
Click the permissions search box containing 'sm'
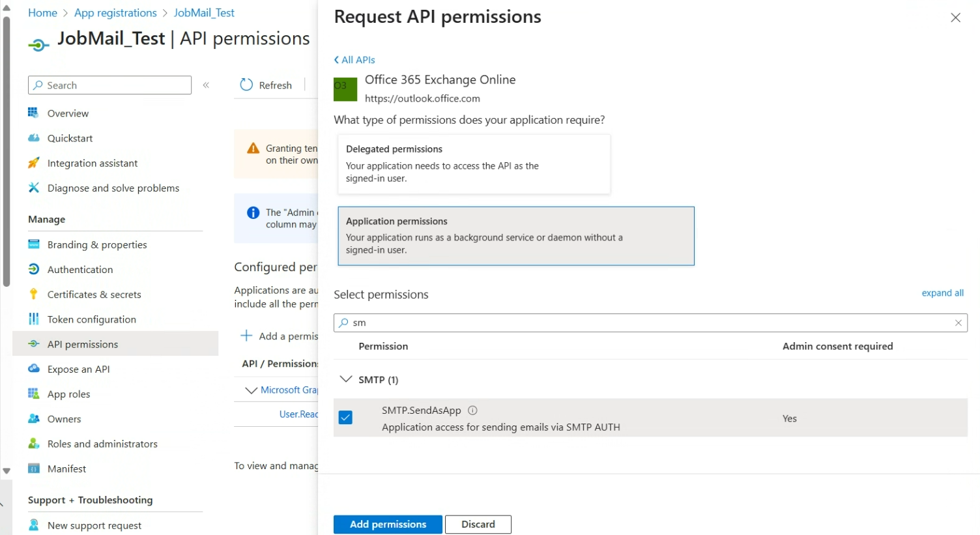(x=650, y=323)
